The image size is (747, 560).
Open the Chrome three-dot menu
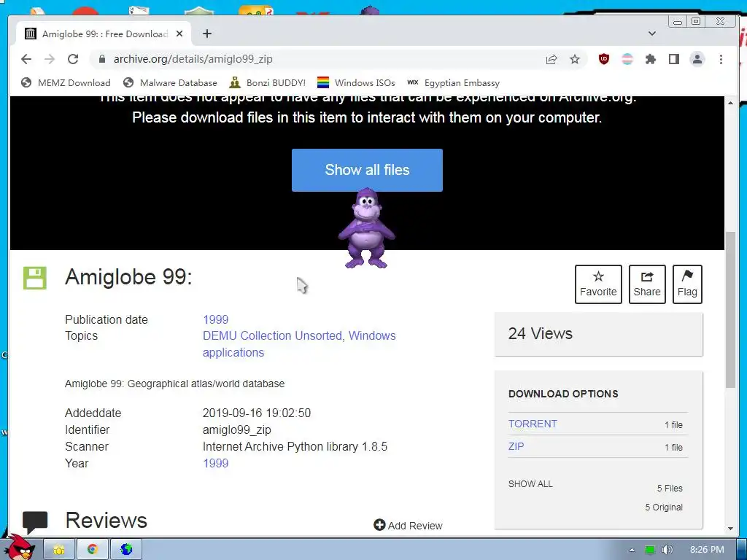[x=721, y=59]
